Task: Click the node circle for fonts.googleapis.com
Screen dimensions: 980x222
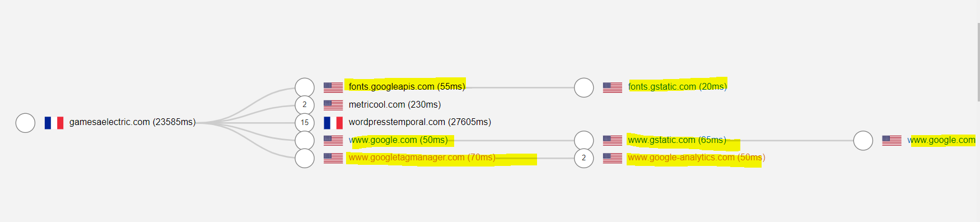Action: click(x=305, y=87)
